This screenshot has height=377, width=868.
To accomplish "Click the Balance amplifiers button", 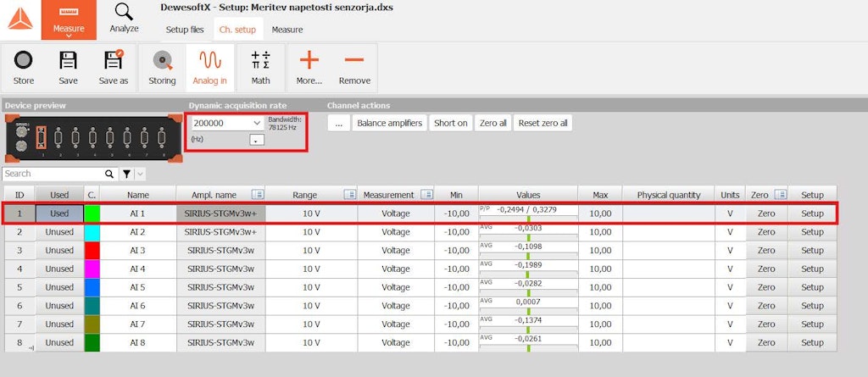I will tap(390, 123).
